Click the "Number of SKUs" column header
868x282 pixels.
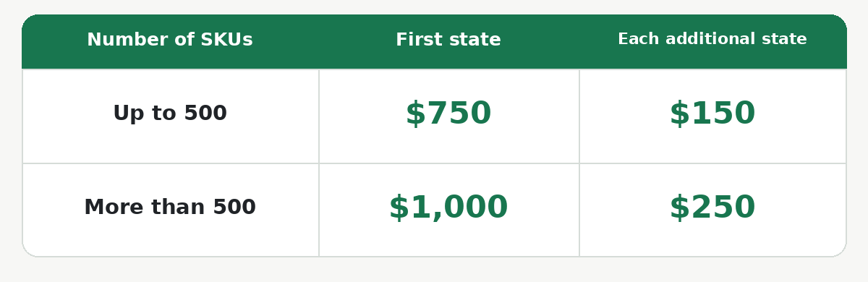tap(170, 40)
